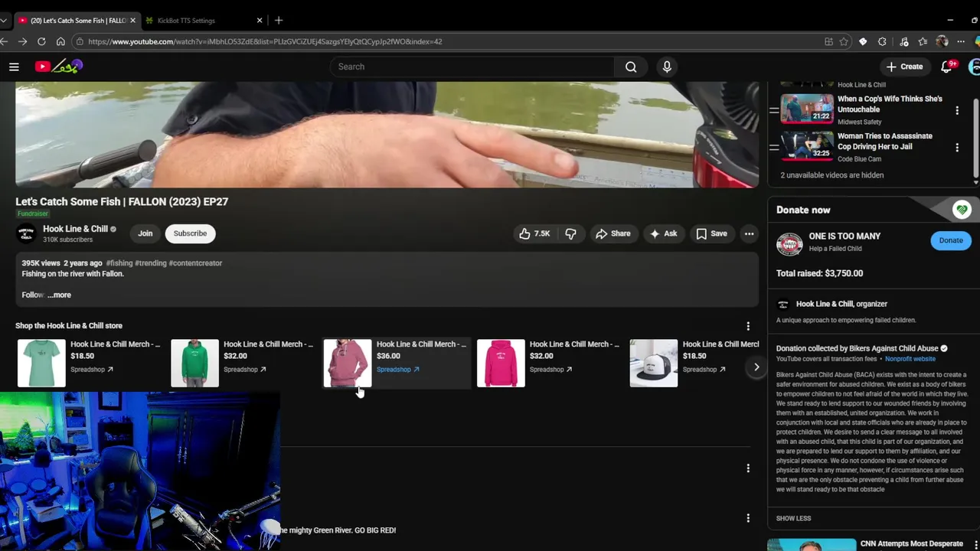Start voice search with the microphone
Screen dimensions: 980x551
[x=667, y=67]
